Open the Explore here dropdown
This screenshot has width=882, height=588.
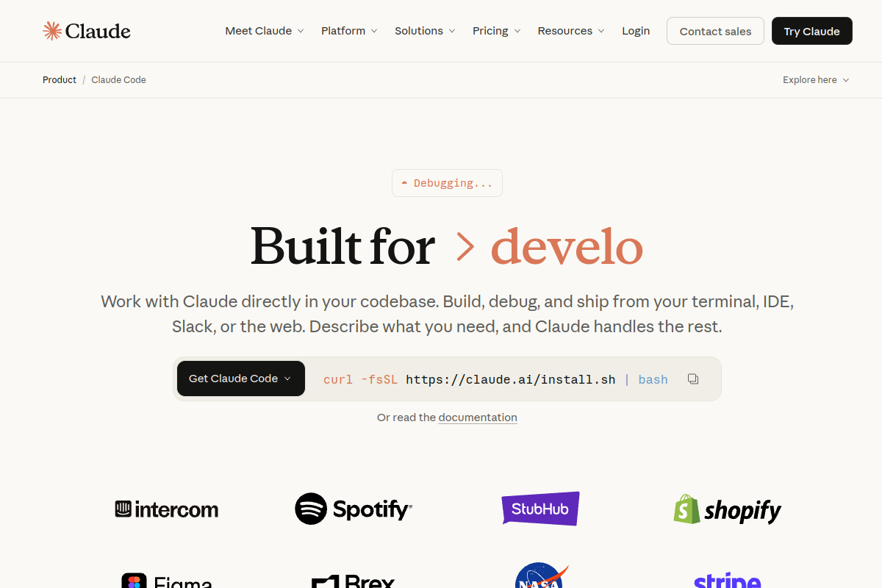coord(816,80)
